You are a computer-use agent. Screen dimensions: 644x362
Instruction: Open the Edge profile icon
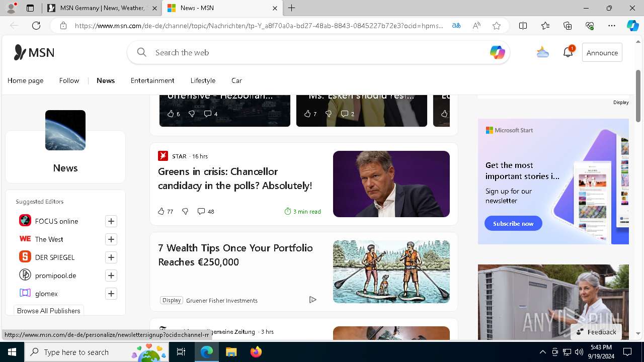pyautogui.click(x=11, y=8)
